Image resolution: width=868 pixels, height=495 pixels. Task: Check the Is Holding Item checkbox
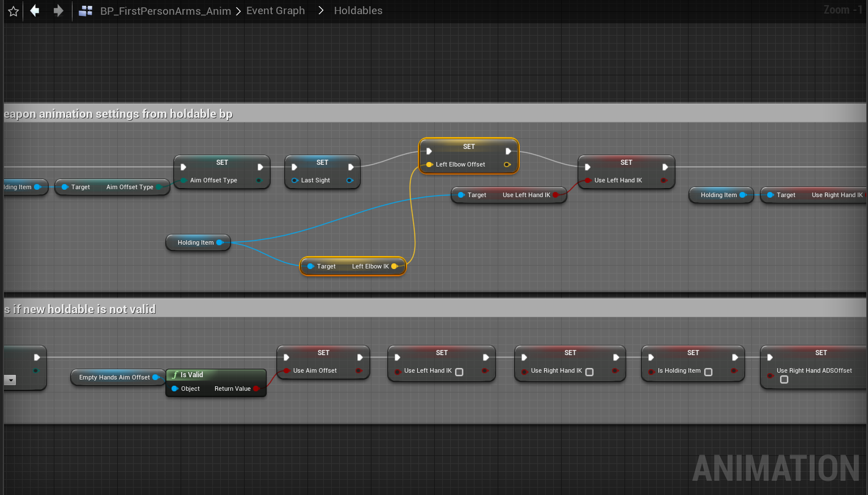(x=708, y=372)
